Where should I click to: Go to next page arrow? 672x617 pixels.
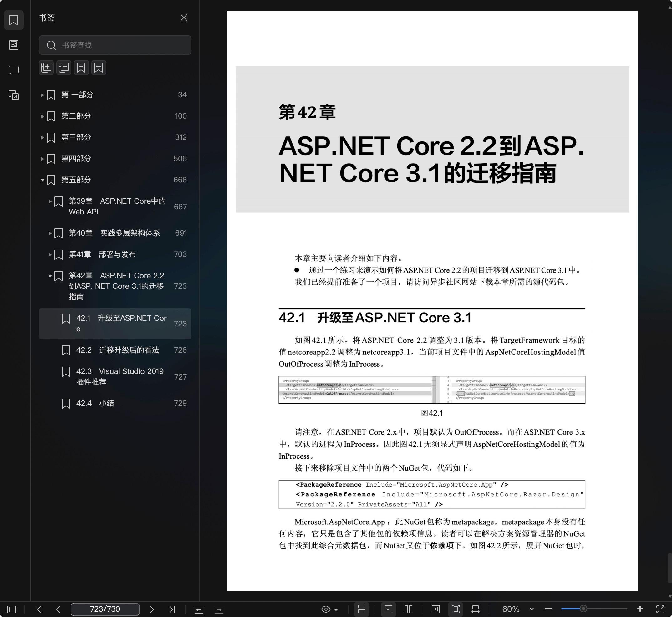click(x=152, y=609)
